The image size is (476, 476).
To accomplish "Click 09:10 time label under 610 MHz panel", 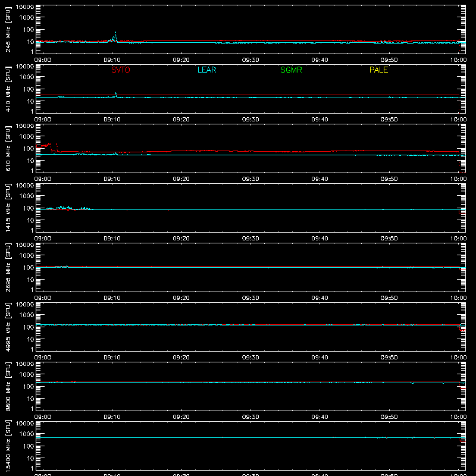I will [112, 179].
